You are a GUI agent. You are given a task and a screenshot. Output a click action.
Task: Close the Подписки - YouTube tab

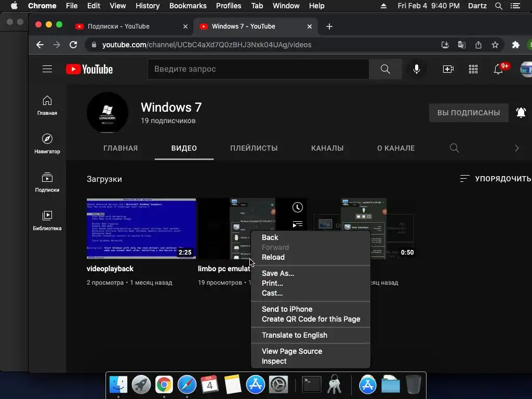pos(185,26)
